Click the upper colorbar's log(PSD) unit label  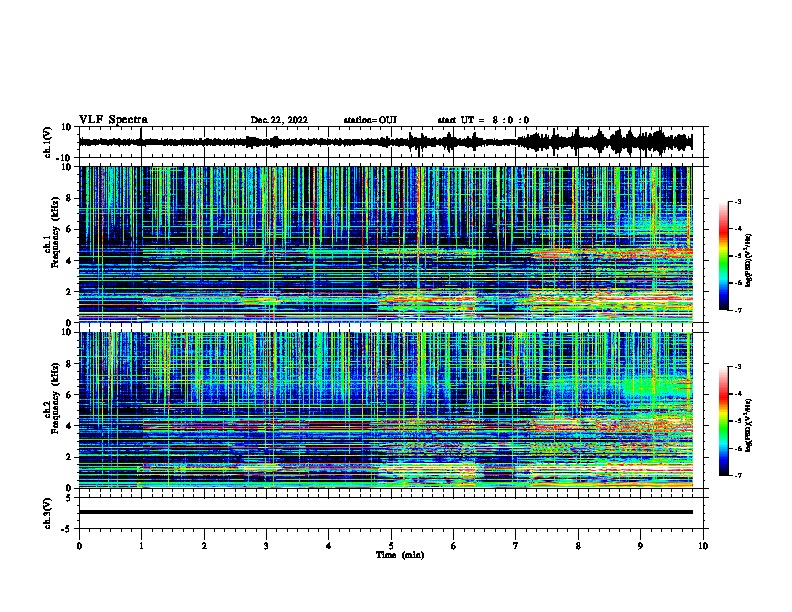(748, 261)
